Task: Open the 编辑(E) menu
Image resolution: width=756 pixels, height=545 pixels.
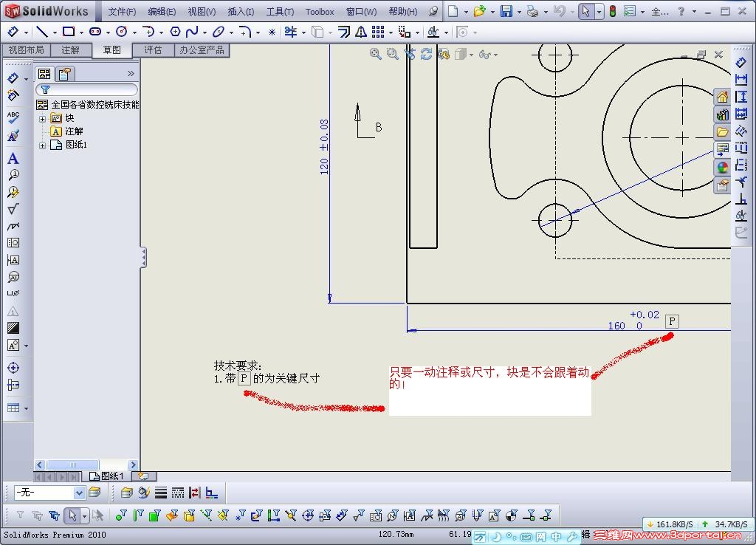Action: pos(162,12)
